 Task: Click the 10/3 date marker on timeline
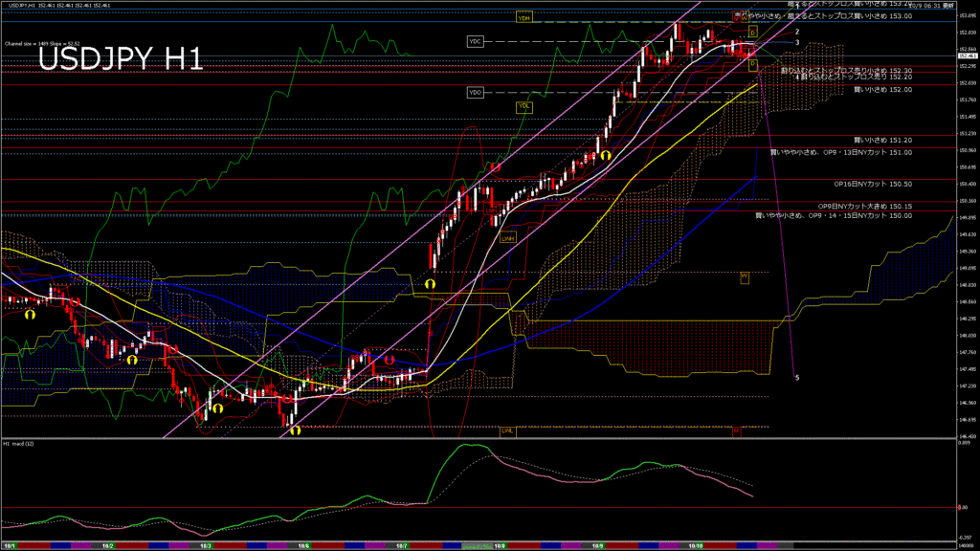205,545
